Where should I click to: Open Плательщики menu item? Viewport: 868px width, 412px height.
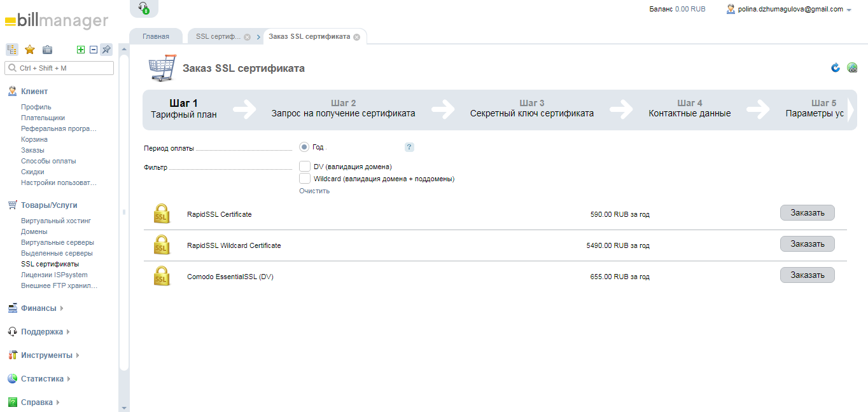tap(43, 118)
